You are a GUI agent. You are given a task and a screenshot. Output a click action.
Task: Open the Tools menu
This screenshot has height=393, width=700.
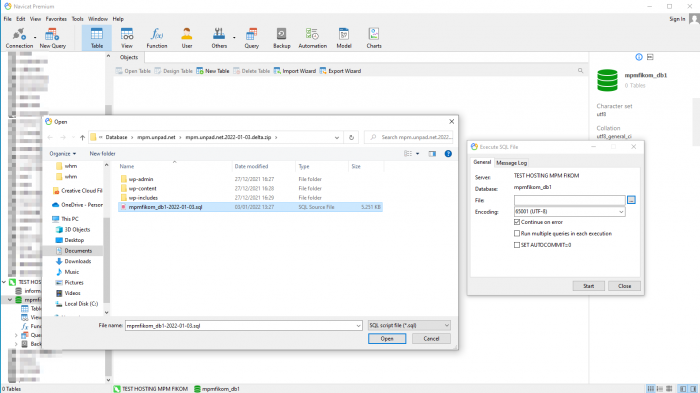tap(77, 19)
